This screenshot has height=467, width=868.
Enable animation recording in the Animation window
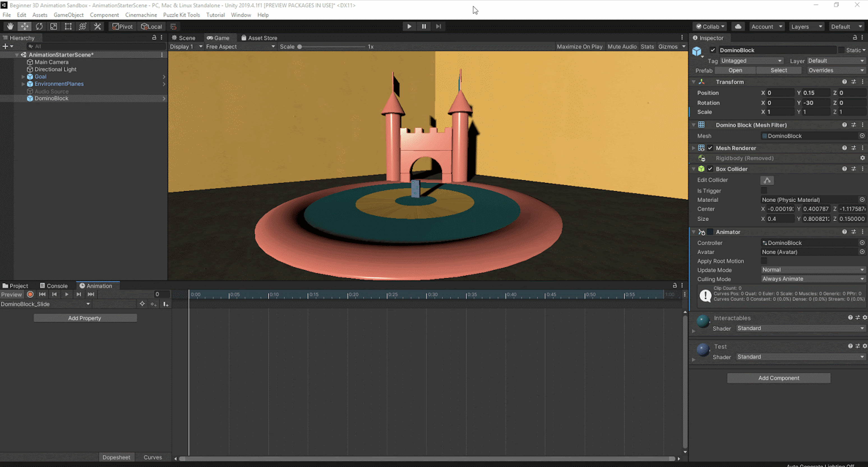(30, 294)
